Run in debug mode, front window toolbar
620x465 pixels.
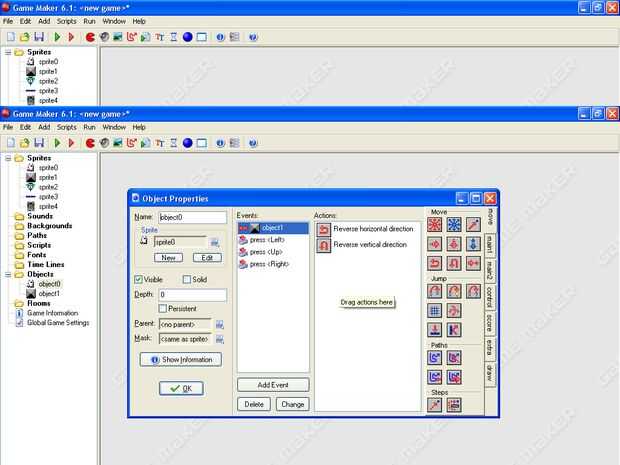point(71,143)
